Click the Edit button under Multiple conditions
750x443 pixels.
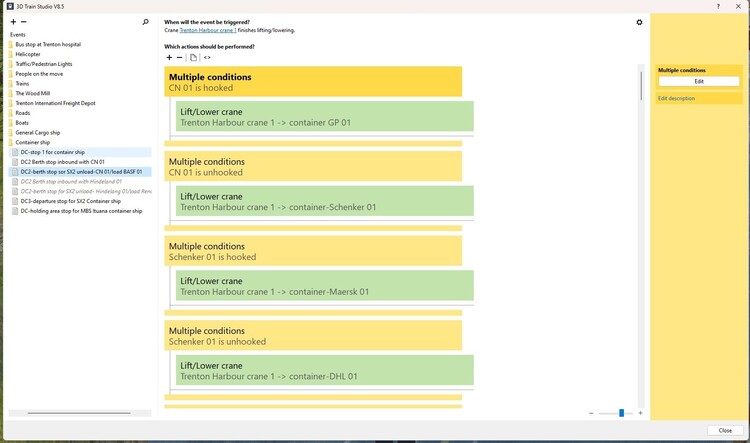click(699, 81)
